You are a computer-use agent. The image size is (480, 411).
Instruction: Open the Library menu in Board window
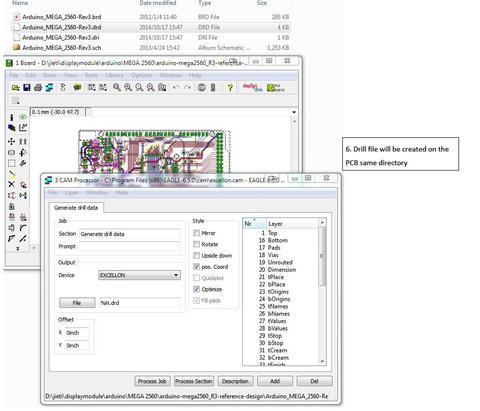[114, 75]
